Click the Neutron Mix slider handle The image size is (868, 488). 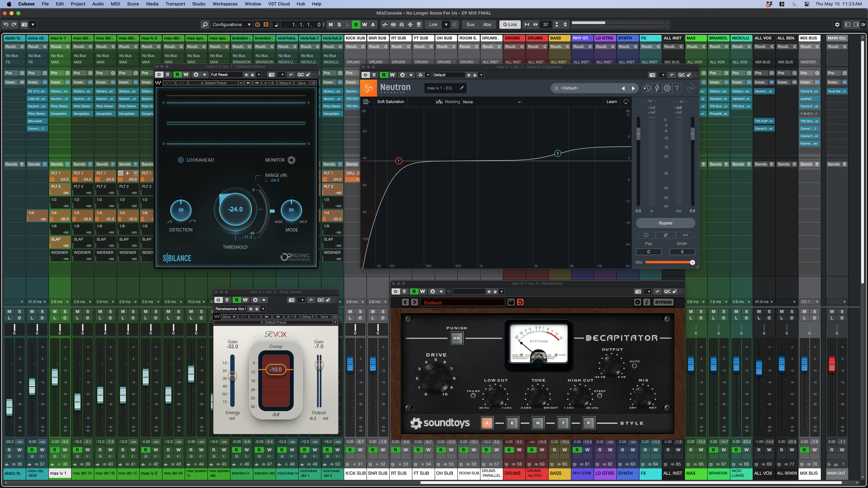(x=692, y=262)
